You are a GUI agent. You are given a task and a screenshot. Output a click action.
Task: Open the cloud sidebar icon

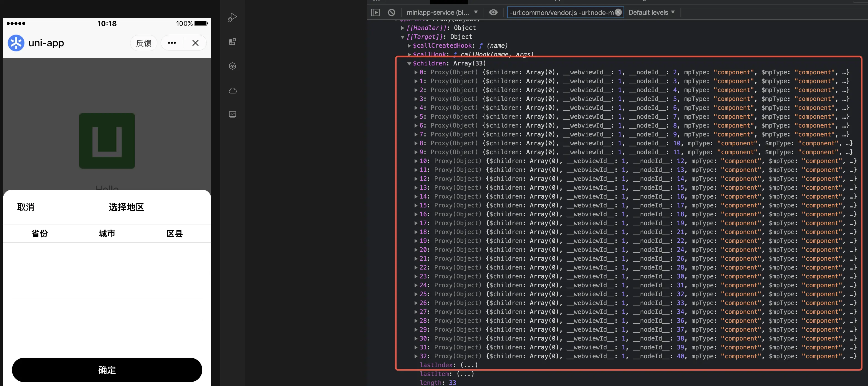pyautogui.click(x=232, y=91)
